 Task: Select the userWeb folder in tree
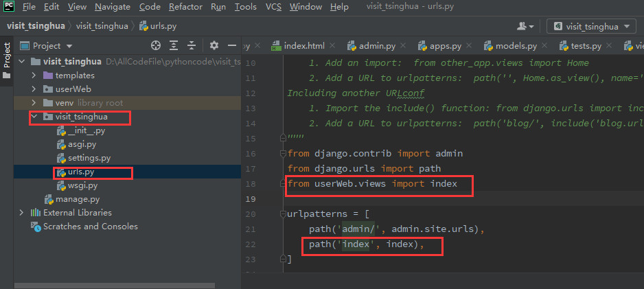coord(73,89)
